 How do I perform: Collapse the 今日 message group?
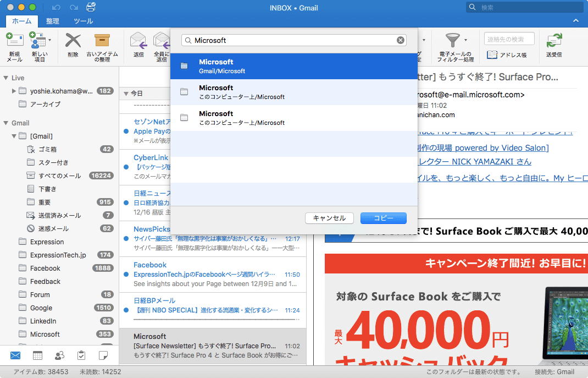pos(126,94)
